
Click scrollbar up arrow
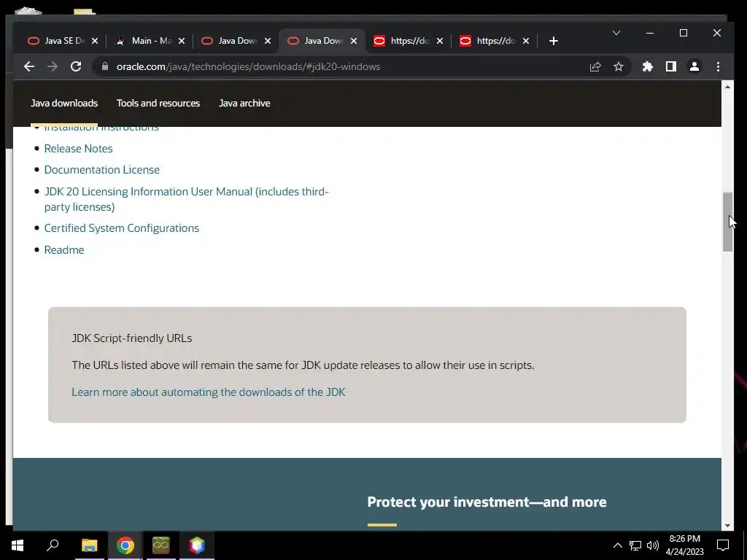click(727, 87)
